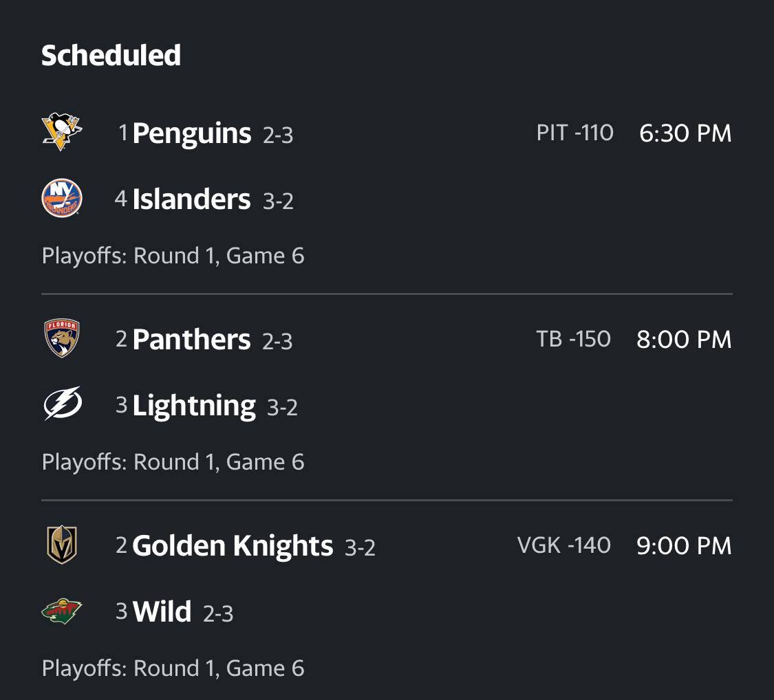Open the Golden Knights team name
This screenshot has width=774, height=700.
pyautogui.click(x=233, y=546)
